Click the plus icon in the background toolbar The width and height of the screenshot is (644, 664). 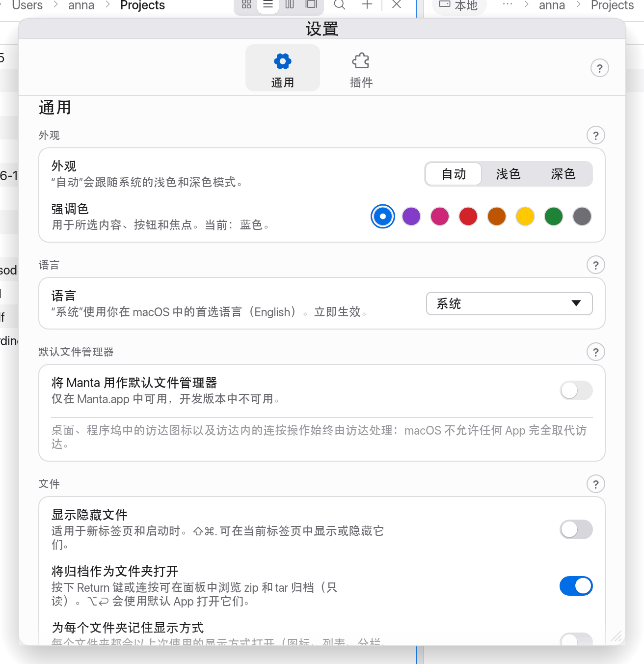coord(367,5)
